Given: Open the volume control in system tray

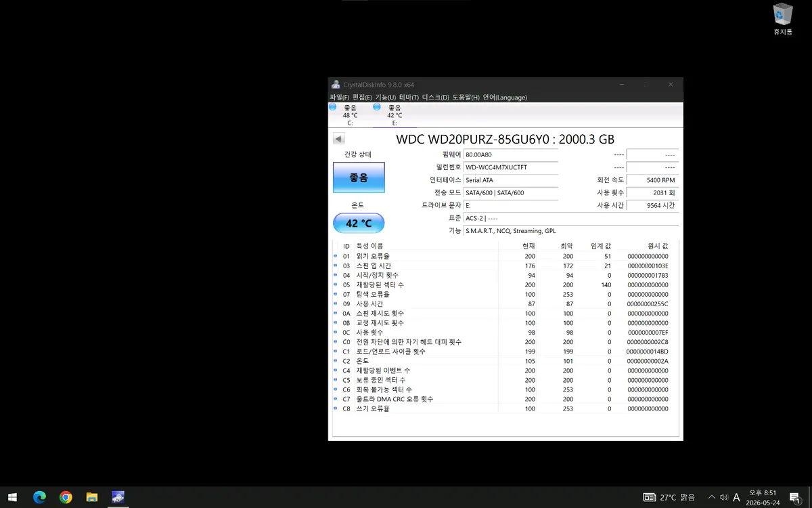Looking at the screenshot, I should (723, 497).
